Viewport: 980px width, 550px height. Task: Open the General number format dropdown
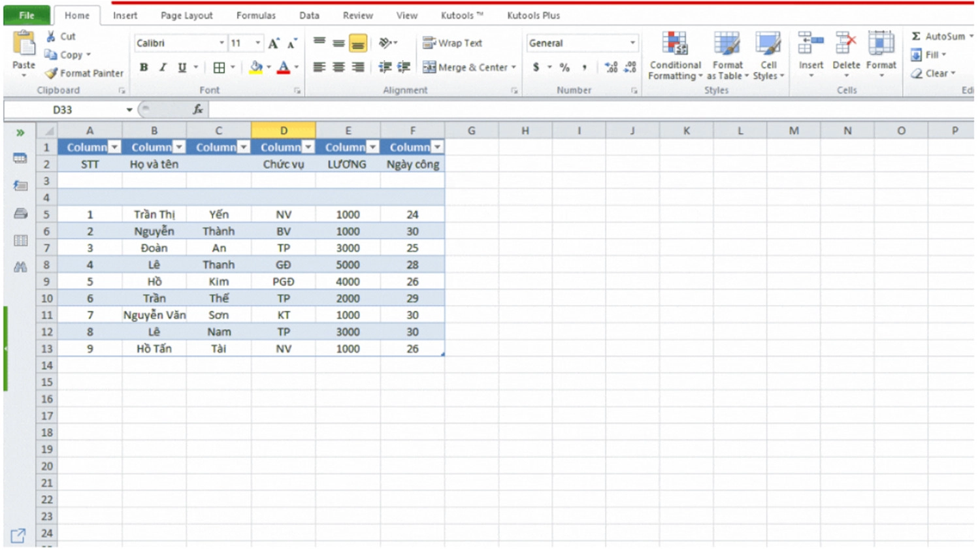pyautogui.click(x=632, y=43)
